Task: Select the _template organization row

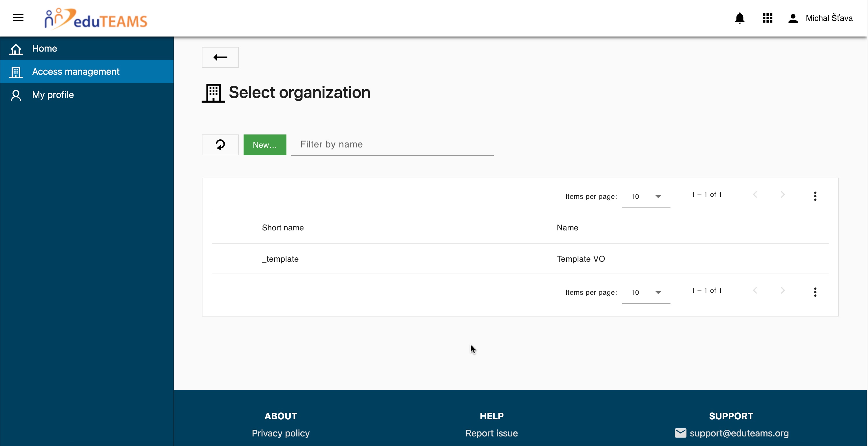Action: pyautogui.click(x=520, y=259)
